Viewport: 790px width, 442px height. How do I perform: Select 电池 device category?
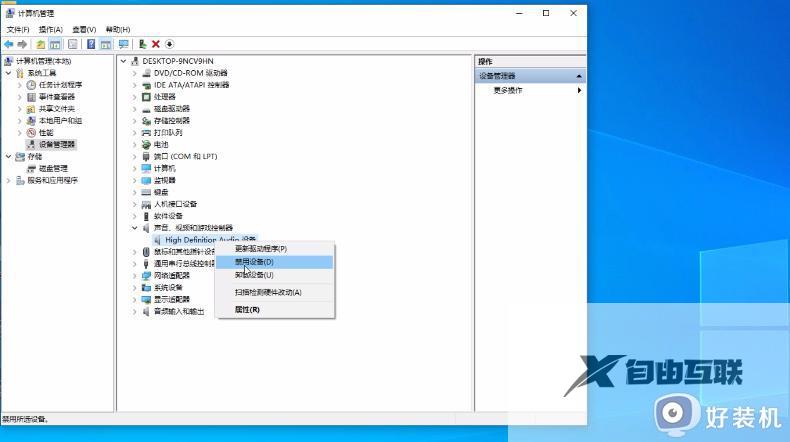161,144
